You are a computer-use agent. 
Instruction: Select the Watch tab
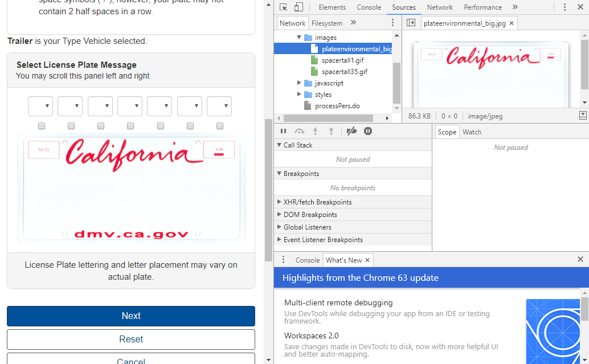click(x=472, y=132)
